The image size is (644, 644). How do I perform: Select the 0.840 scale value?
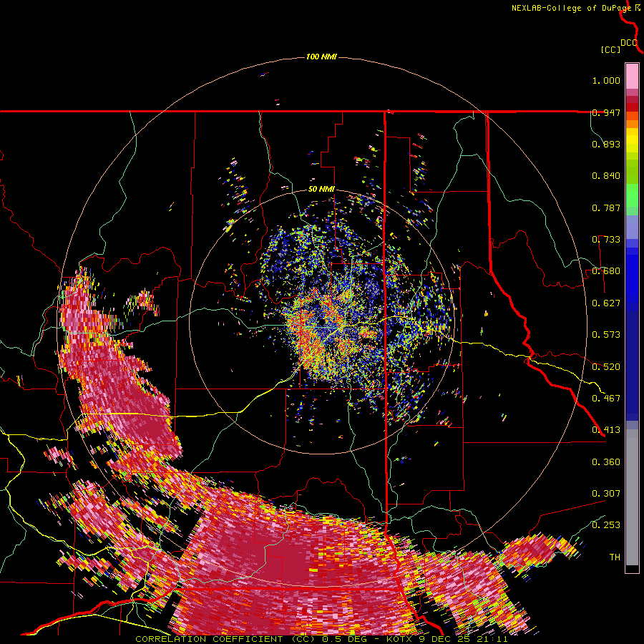(606, 176)
